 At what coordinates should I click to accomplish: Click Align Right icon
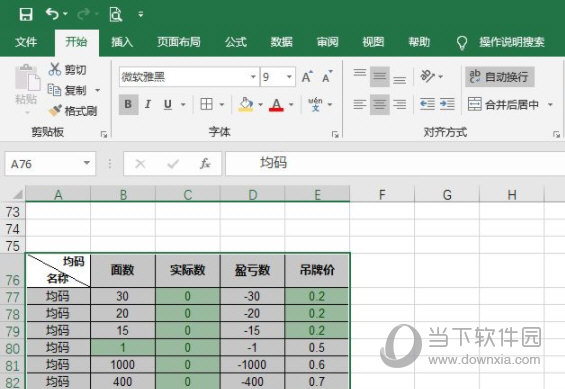coord(399,104)
